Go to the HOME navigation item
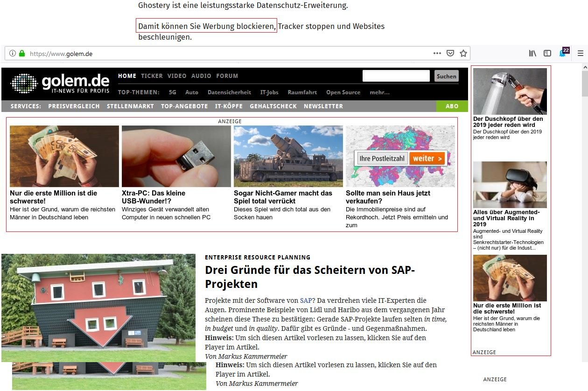The height and width of the screenshot is (391, 588). 127,76
